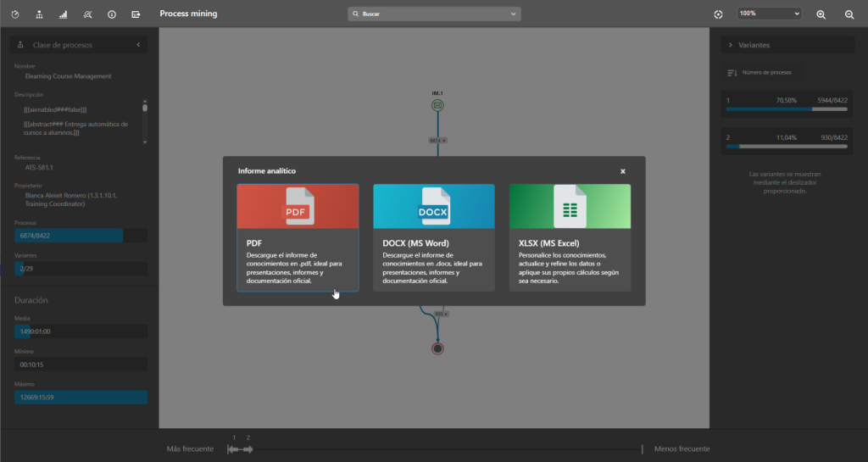This screenshot has width=868, height=462.
Task: Click the stopwatch icon in top toolbar
Action: (15, 14)
